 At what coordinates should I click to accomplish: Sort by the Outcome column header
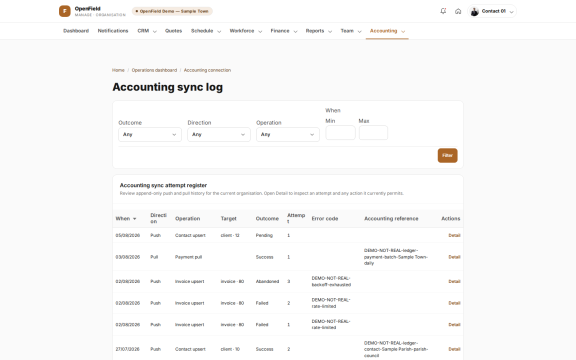(x=267, y=219)
